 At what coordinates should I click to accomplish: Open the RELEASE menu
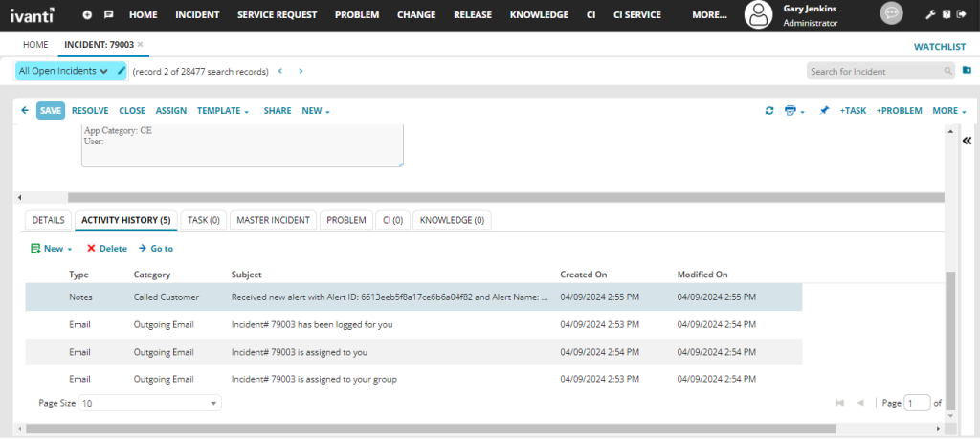[473, 14]
